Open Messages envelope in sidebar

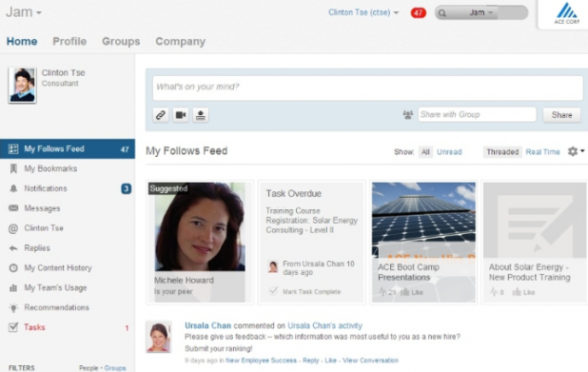pyautogui.click(x=13, y=208)
